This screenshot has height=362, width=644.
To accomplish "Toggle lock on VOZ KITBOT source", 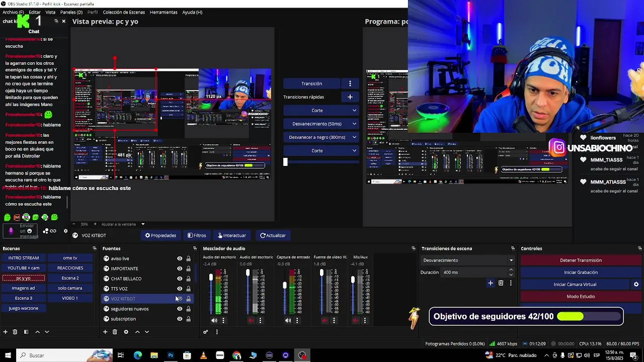I will coord(189,299).
